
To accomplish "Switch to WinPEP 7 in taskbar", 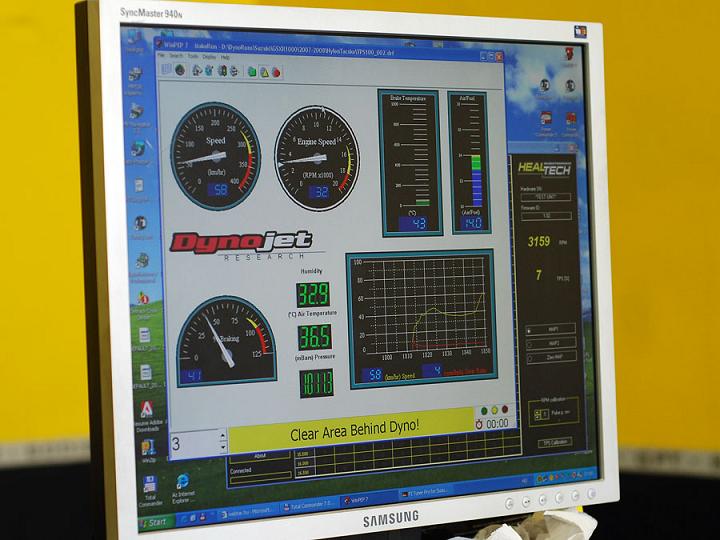I will pyautogui.click(x=368, y=500).
